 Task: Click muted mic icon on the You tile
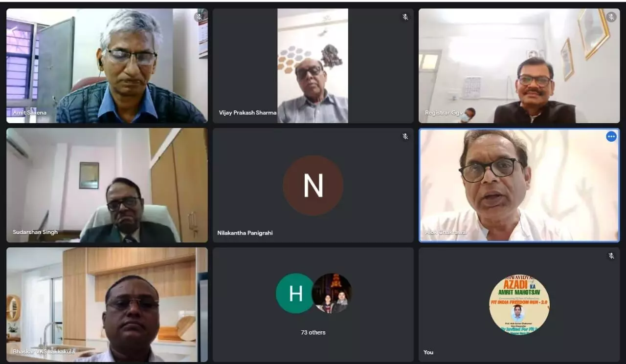tap(611, 256)
